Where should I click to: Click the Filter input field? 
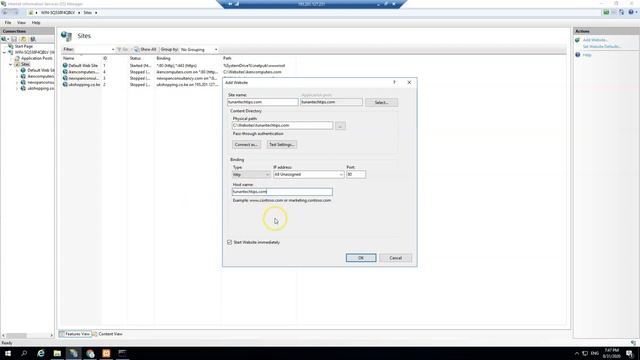93,49
